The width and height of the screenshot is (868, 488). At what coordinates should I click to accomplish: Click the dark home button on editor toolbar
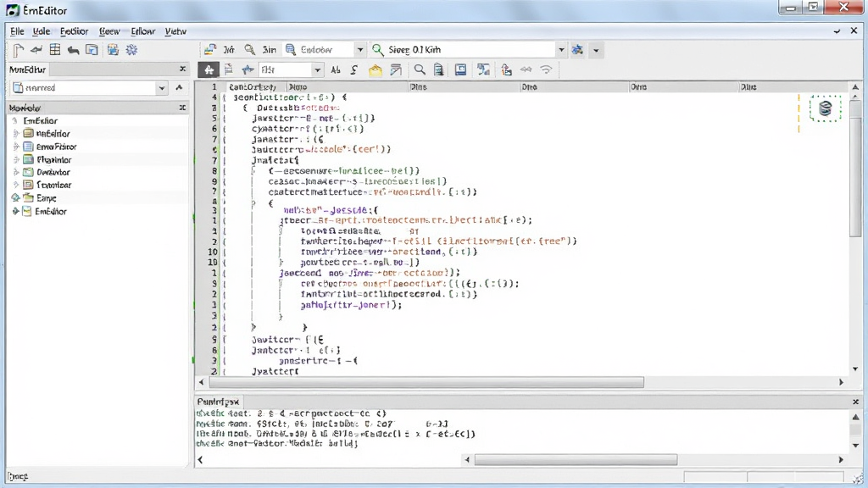pyautogui.click(x=209, y=69)
